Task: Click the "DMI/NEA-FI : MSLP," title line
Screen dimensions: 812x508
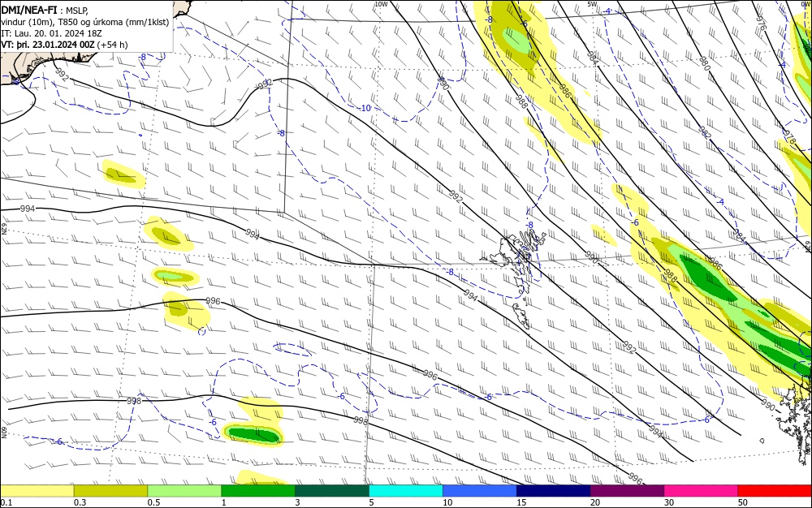Action: pos(45,9)
